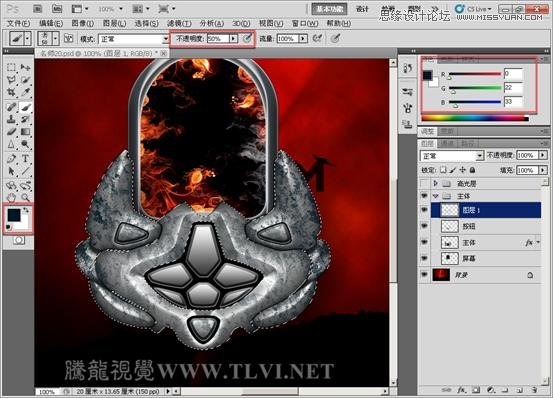This screenshot has width=553, height=398.
Task: Select the 3D Object Rotate tool
Action: pos(11,185)
